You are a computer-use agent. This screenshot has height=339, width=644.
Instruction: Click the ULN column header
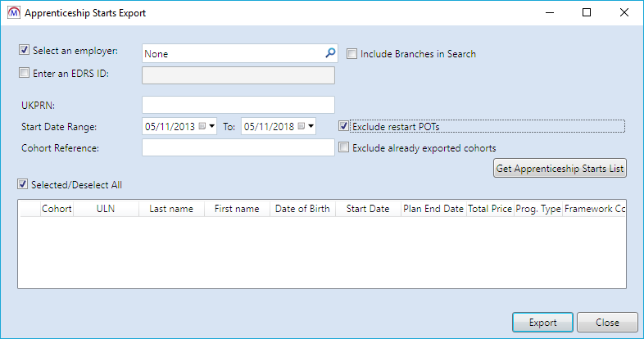point(105,209)
